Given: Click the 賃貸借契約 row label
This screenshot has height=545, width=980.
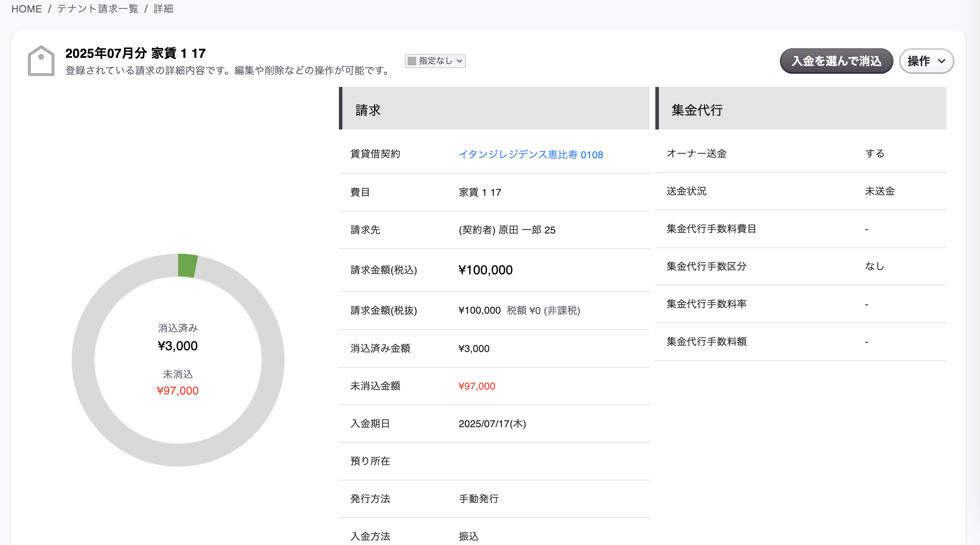Looking at the screenshot, I should tap(375, 154).
